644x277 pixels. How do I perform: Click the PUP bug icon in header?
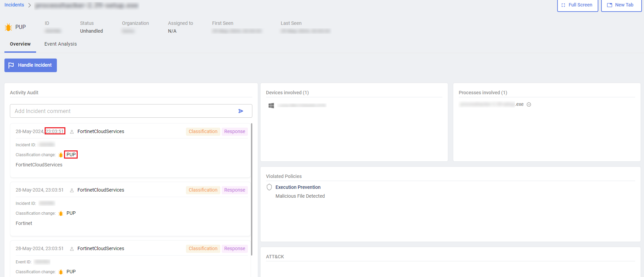pos(9,27)
